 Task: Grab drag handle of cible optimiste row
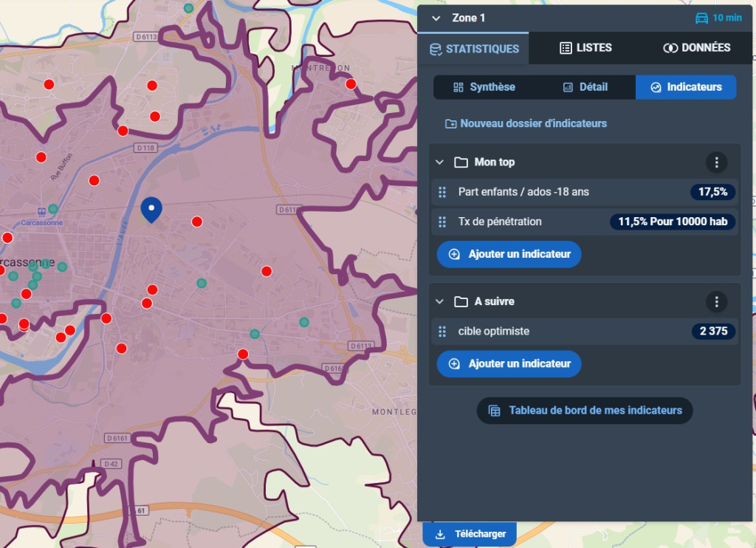tap(442, 332)
